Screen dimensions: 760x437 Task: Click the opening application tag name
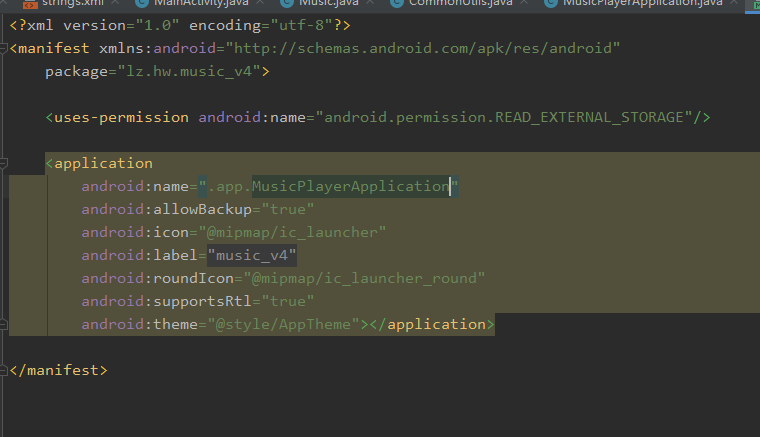[x=103, y=163]
